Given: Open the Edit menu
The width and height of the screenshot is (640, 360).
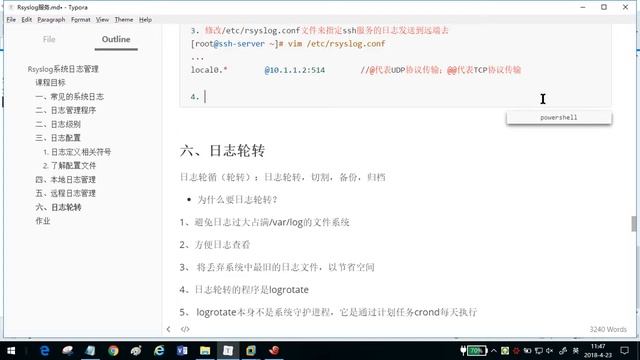Looking at the screenshot, I should pos(27,20).
